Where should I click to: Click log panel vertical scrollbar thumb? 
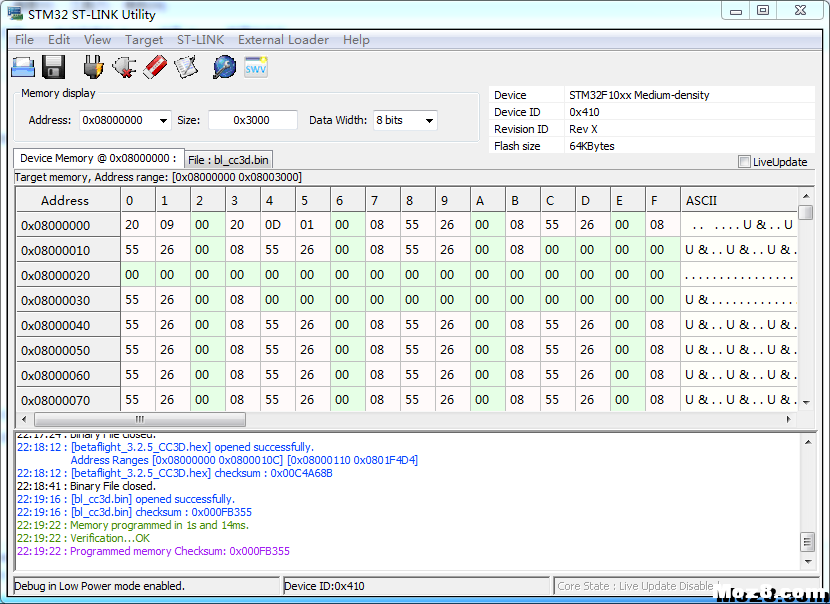point(808,542)
